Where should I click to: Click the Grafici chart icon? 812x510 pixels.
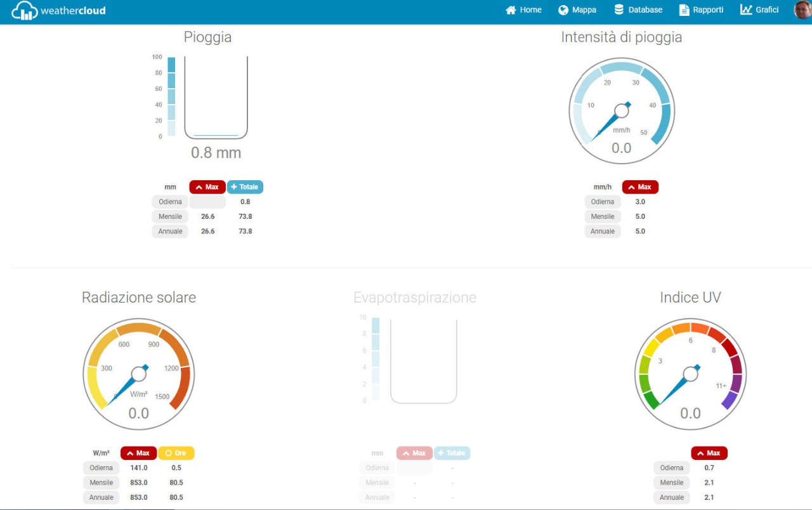tap(746, 10)
